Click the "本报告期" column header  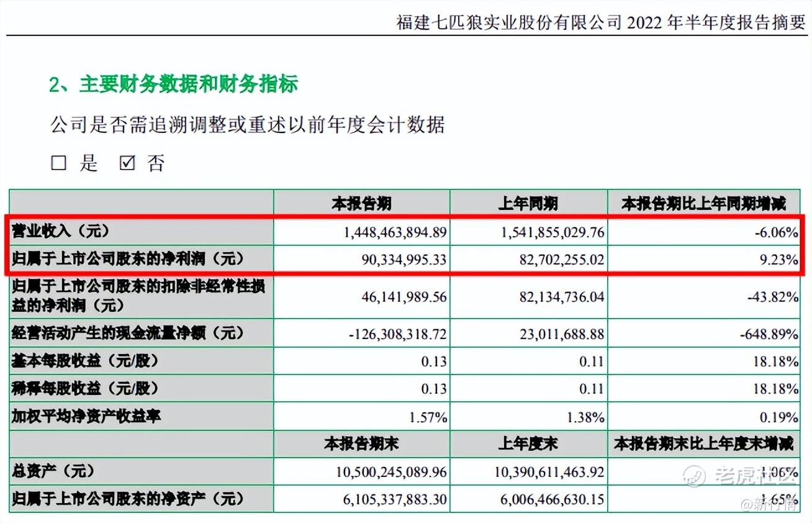(x=361, y=203)
